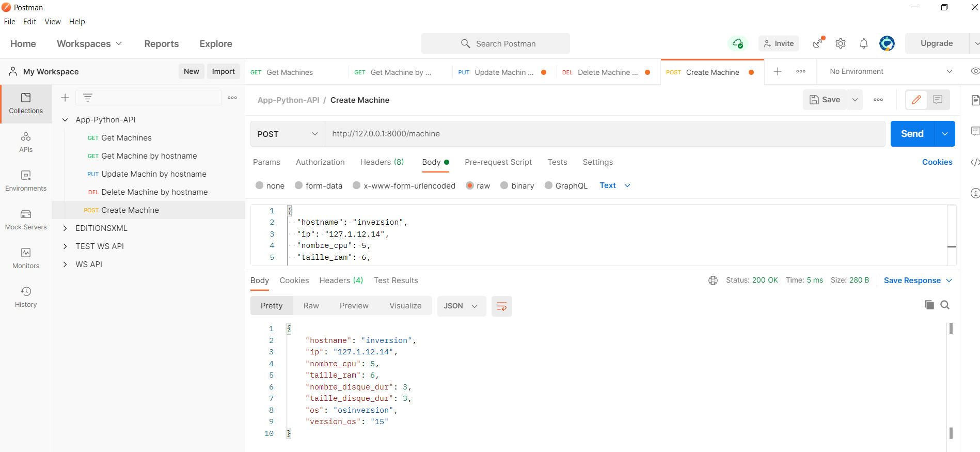Open collections panel more options menu
The image size is (980, 452).
(232, 98)
